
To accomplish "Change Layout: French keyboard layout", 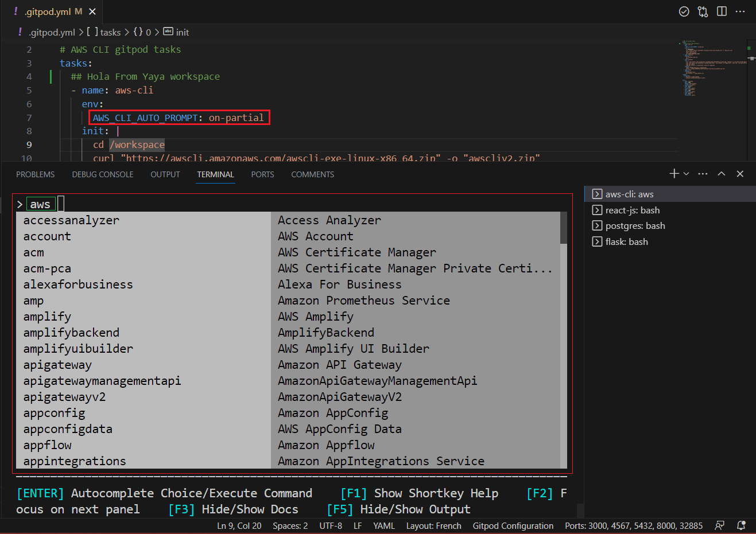I will [x=433, y=526].
